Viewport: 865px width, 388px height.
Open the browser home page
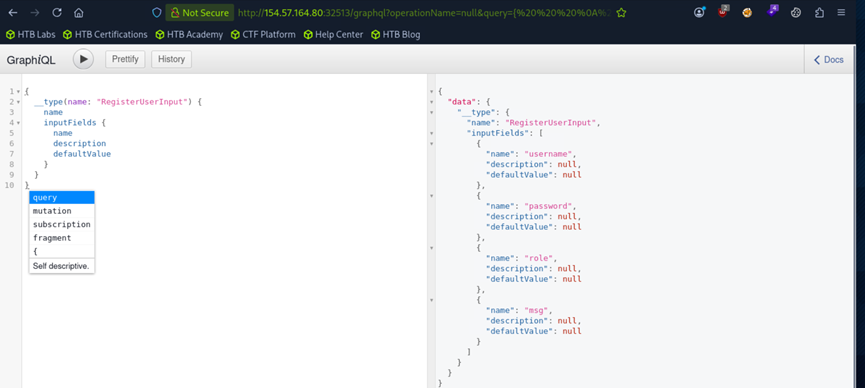pos(79,12)
